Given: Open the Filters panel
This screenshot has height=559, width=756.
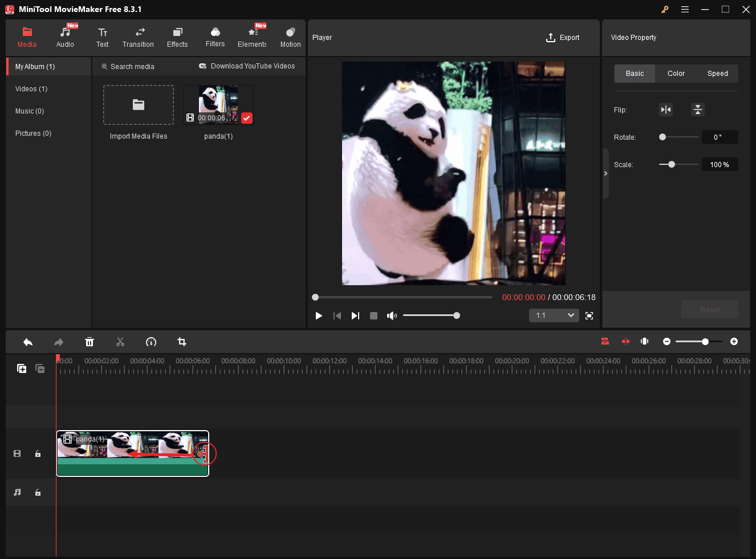Looking at the screenshot, I should pos(215,37).
